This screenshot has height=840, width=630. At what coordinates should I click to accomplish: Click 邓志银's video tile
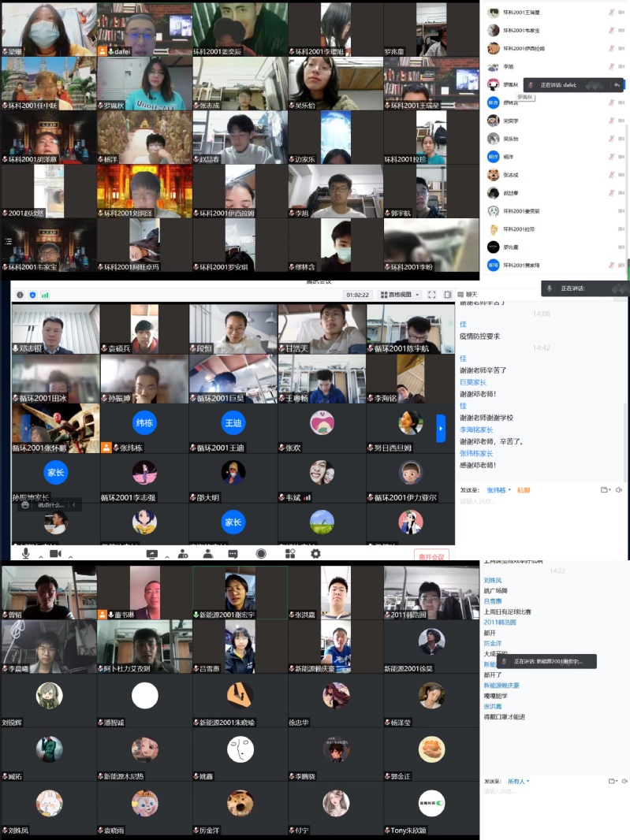55,329
